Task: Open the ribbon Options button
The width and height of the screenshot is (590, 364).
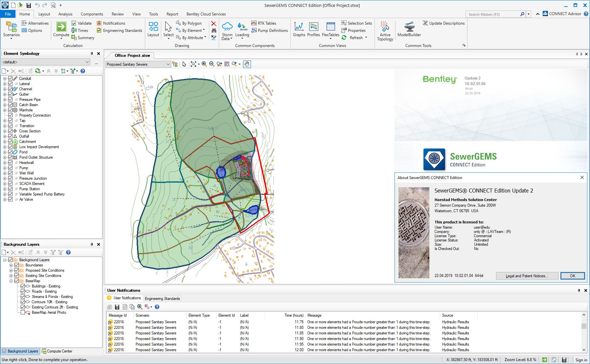Action: click(32, 31)
